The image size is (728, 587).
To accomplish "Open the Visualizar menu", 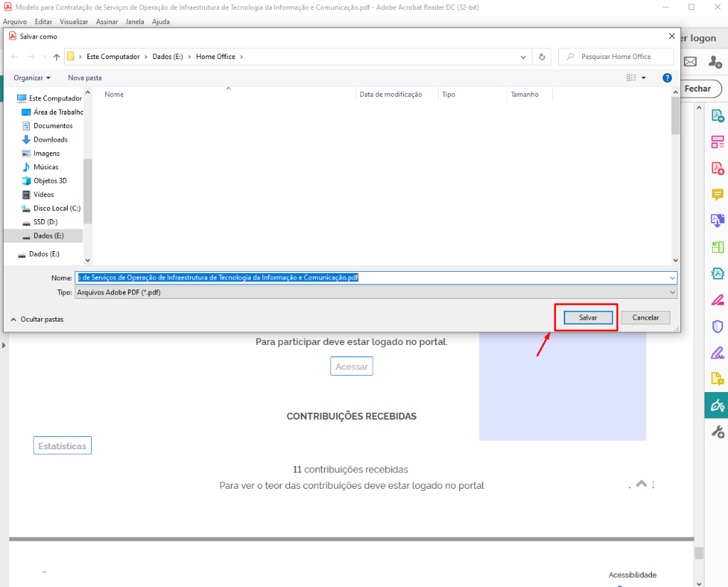I will 74,21.
